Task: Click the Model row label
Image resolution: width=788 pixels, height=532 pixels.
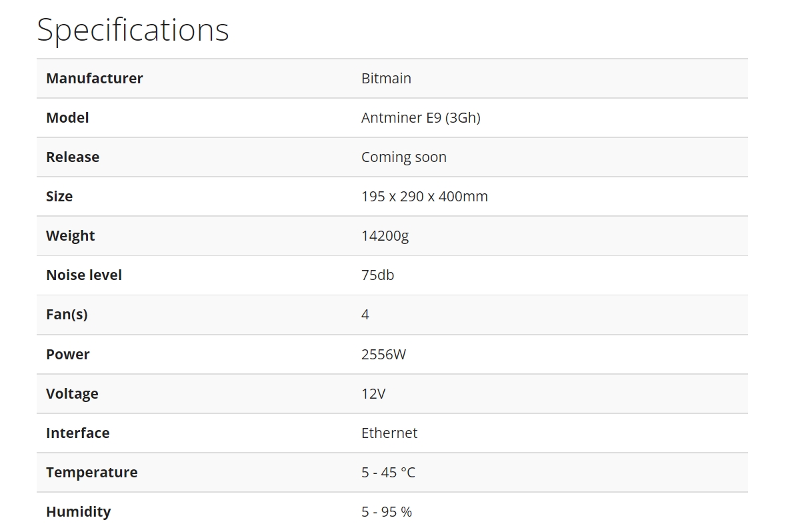Action: click(67, 117)
